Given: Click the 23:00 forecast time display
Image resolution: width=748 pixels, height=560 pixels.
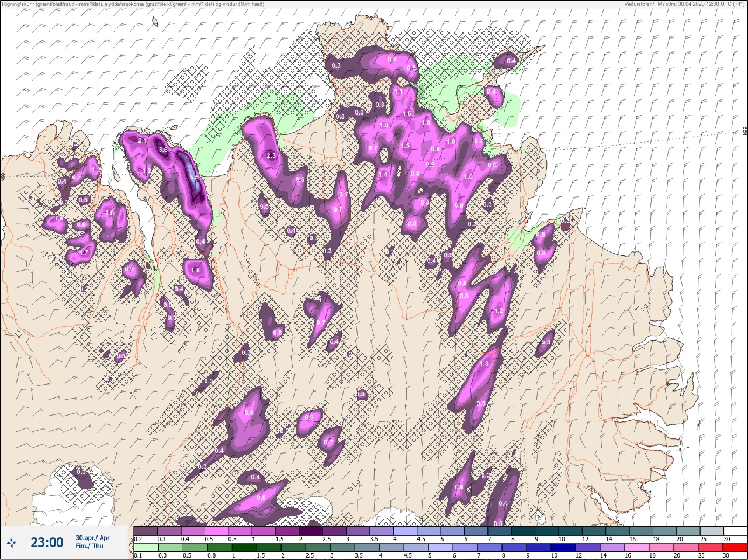Looking at the screenshot, I should pos(47,542).
